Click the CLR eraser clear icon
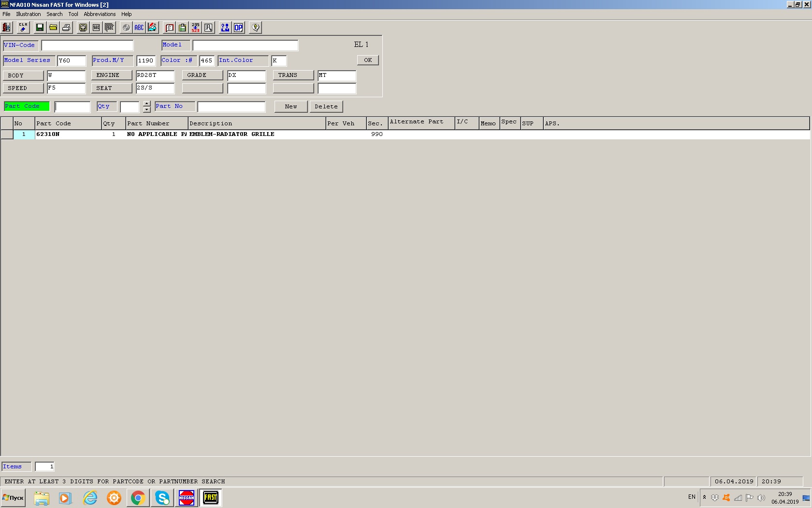This screenshot has height=508, width=812. click(x=23, y=28)
